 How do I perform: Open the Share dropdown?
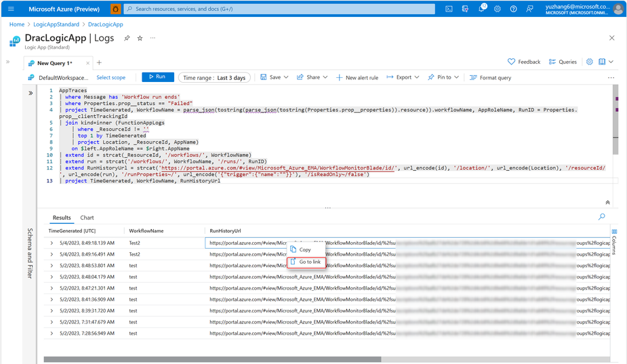(x=312, y=77)
